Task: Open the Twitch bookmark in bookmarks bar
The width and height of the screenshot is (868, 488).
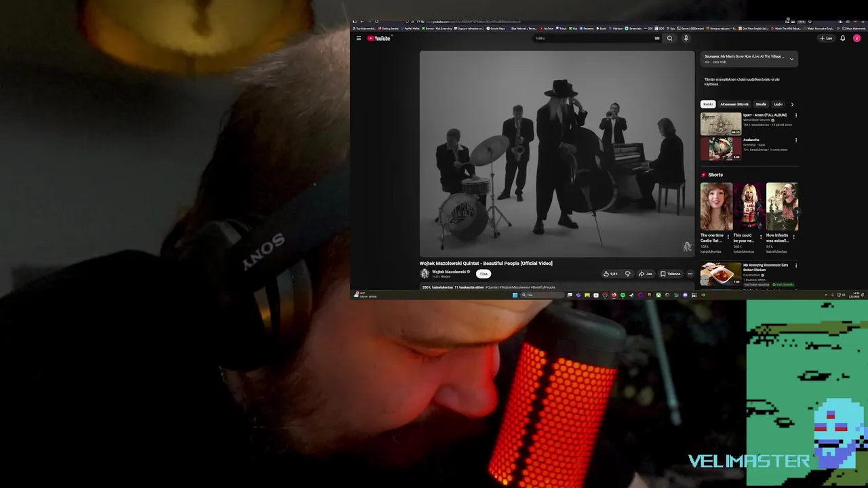Action: point(561,28)
